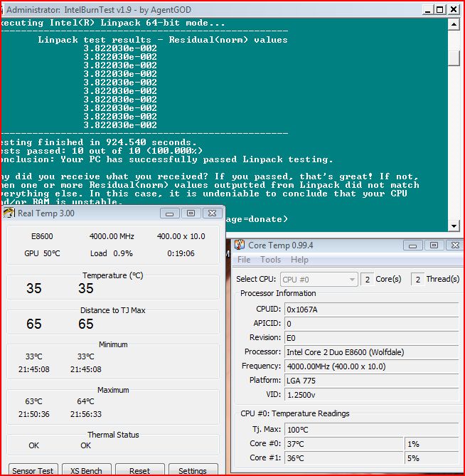Click the Core Temp app icon in title bar

240,245
